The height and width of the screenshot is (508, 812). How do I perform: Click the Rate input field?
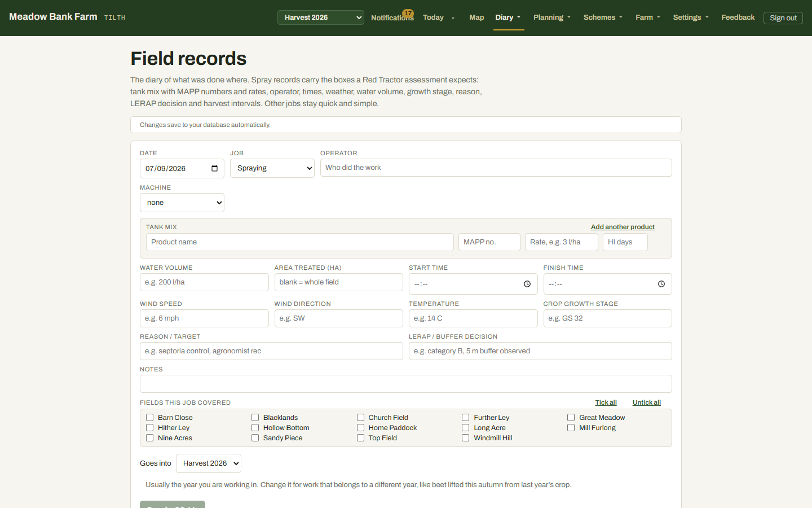coord(562,242)
